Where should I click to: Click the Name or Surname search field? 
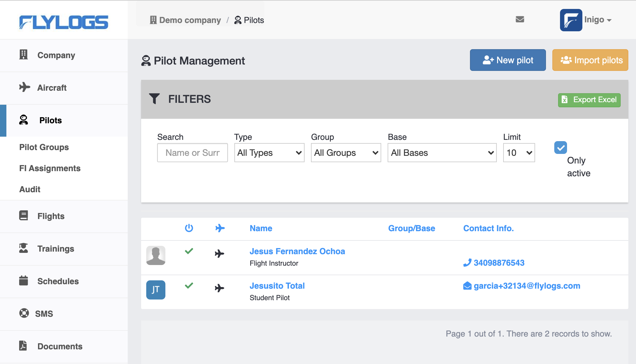(192, 153)
